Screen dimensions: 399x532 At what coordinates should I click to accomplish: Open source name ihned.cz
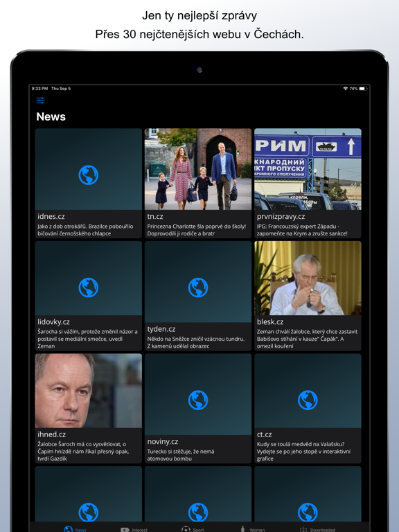(x=51, y=434)
